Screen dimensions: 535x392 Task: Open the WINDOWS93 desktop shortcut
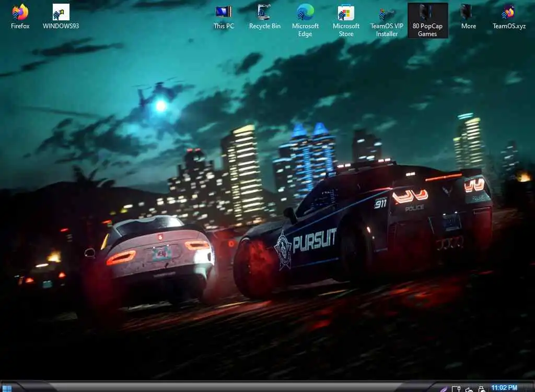coord(61,17)
